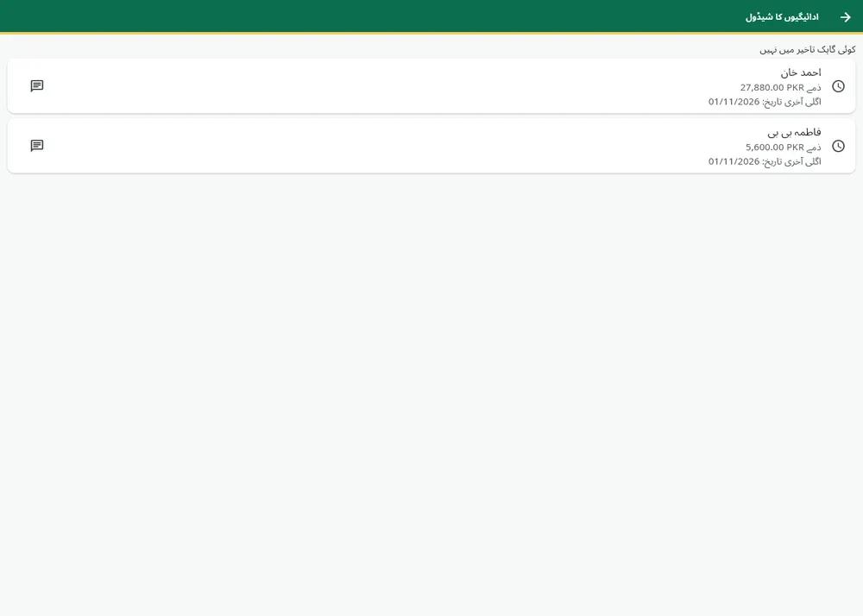Open customer name احمد خان
863x616 pixels.
(x=801, y=72)
